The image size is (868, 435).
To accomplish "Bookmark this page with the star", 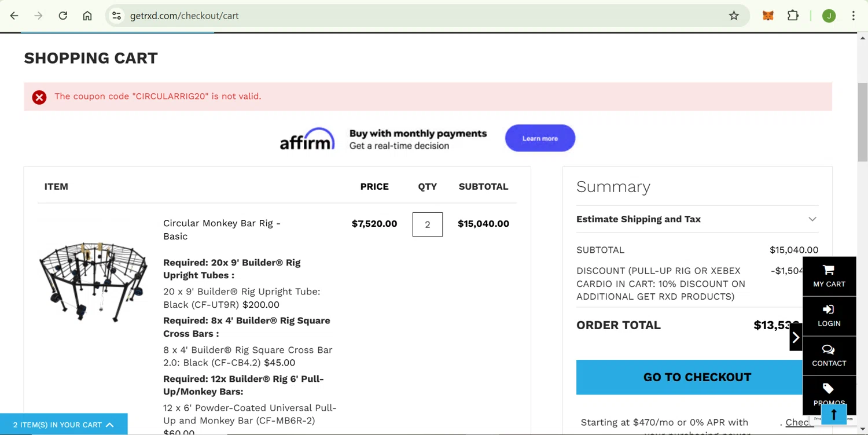I will click(x=734, y=16).
